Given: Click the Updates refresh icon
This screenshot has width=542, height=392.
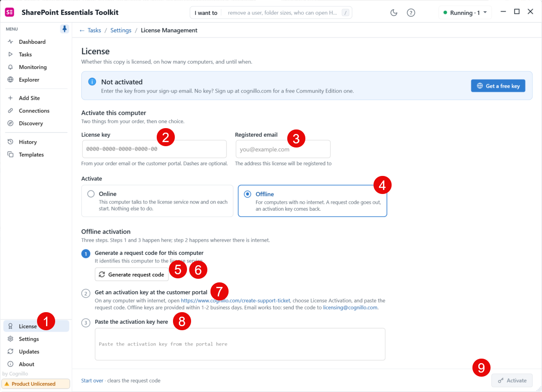Looking at the screenshot, I should click(x=10, y=351).
